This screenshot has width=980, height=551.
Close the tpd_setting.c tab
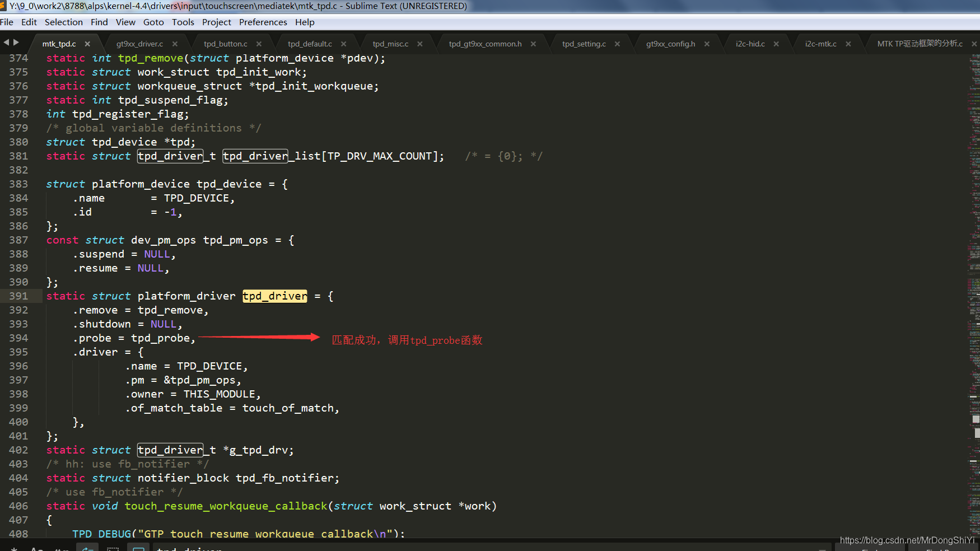pyautogui.click(x=617, y=44)
